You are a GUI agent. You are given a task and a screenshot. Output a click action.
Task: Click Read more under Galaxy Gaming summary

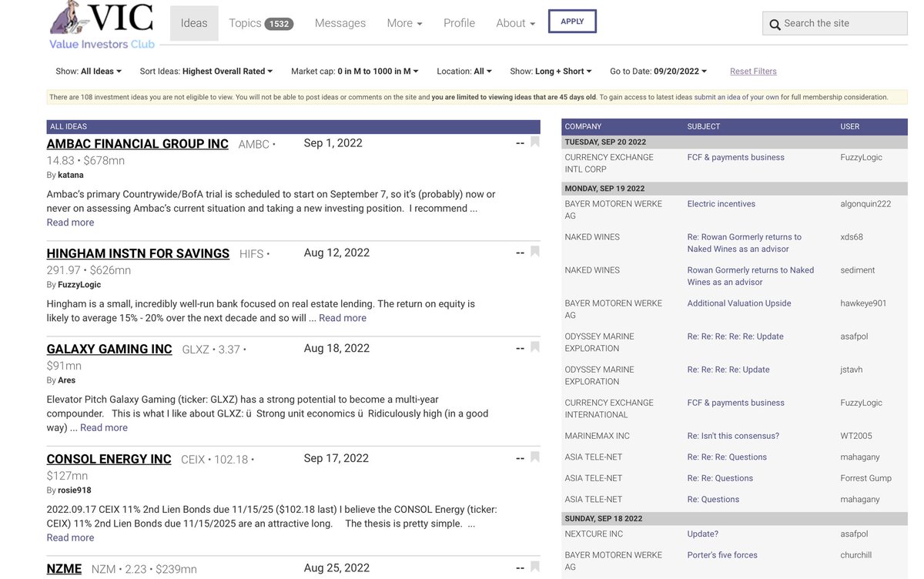point(104,427)
